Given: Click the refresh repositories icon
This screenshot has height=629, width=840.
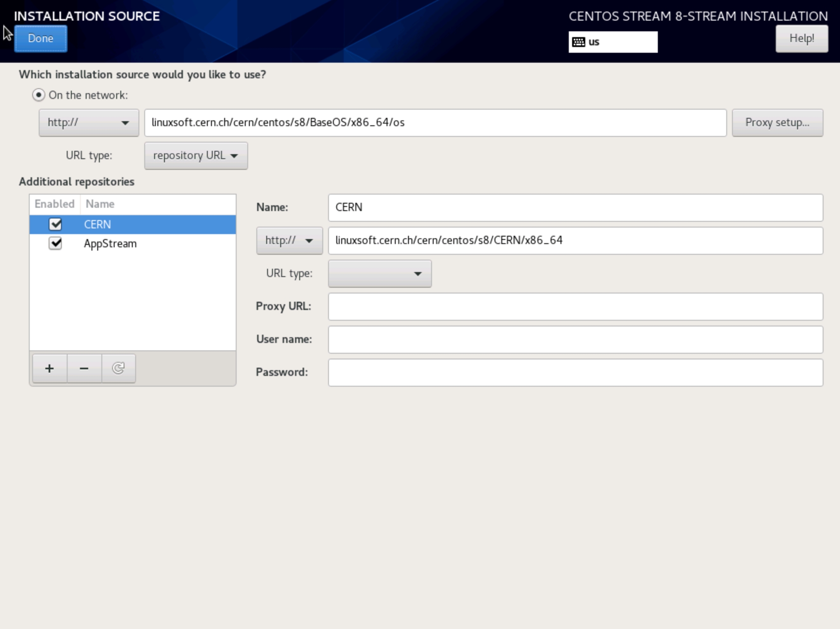Looking at the screenshot, I should pyautogui.click(x=117, y=368).
